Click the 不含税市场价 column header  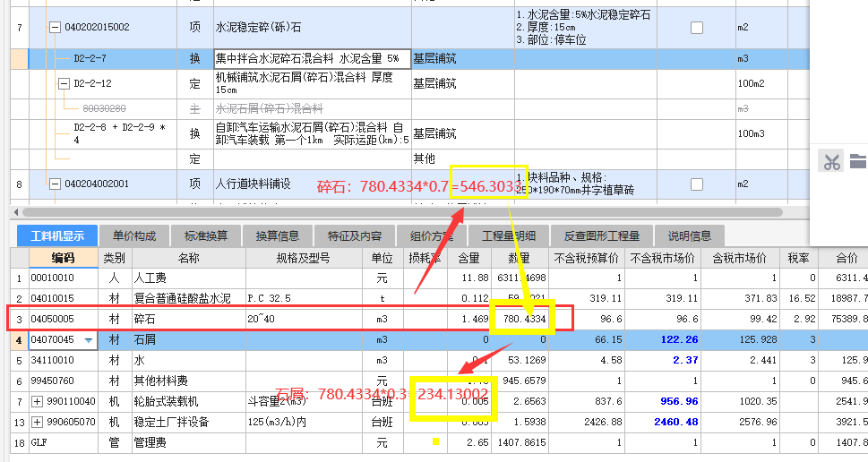[663, 258]
